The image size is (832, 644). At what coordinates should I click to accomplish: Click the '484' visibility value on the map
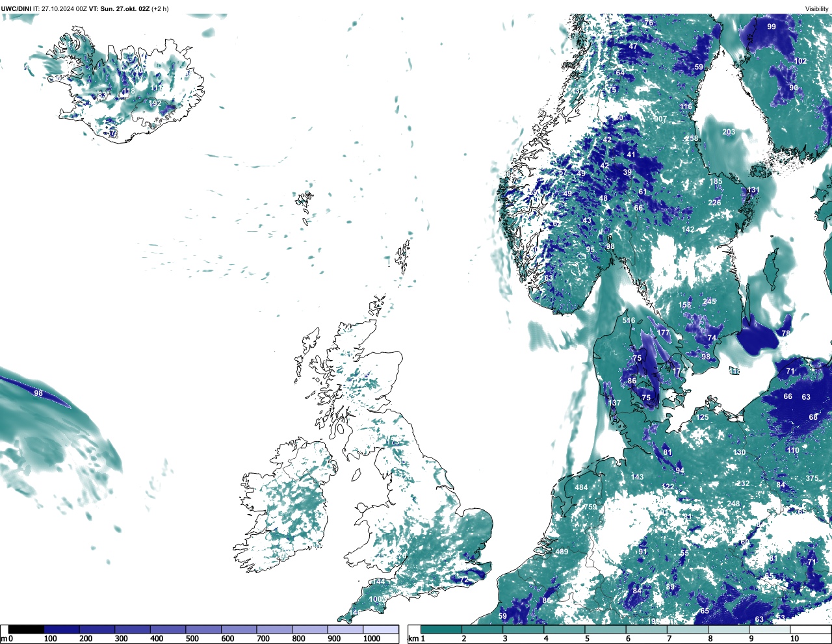[581, 487]
